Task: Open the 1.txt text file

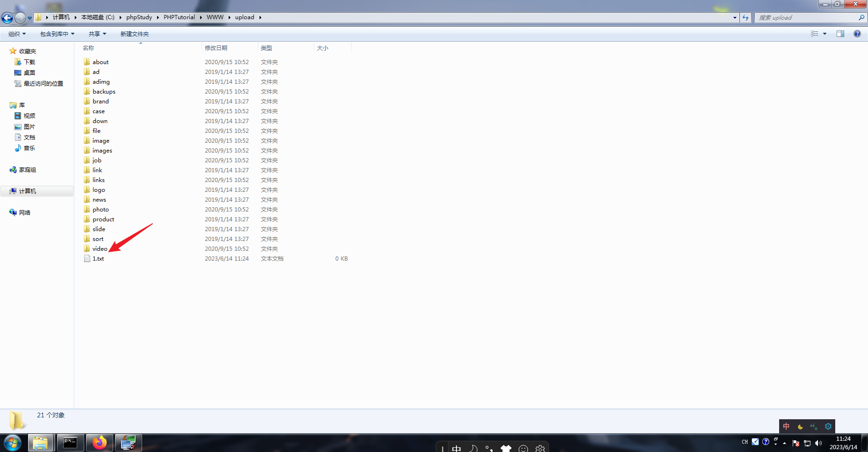Action: coord(99,258)
